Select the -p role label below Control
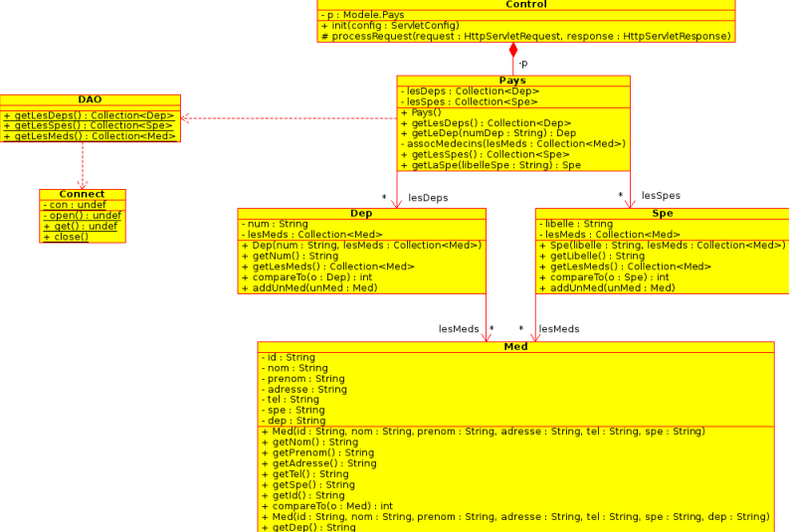The height and width of the screenshot is (532, 789). pyautogui.click(x=522, y=64)
